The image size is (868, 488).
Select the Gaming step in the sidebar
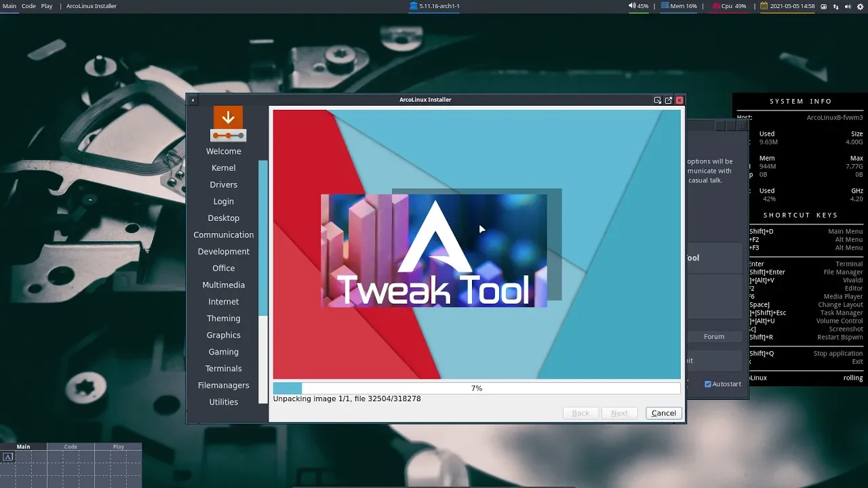224,352
